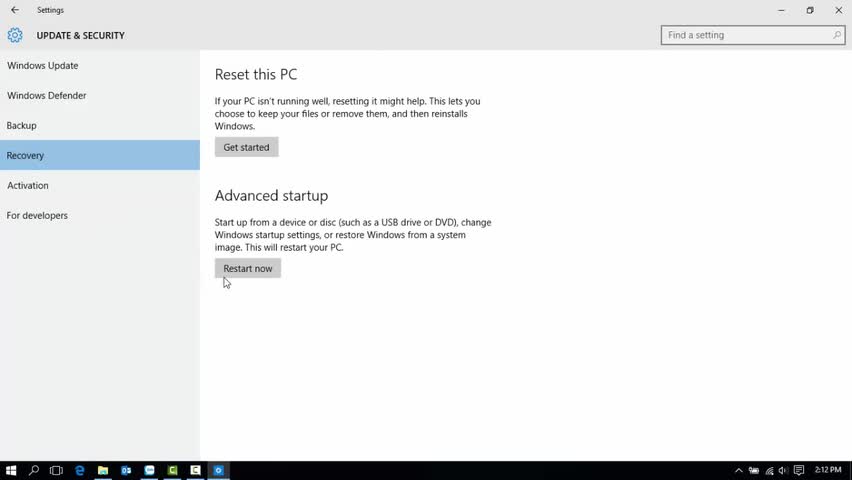The height and width of the screenshot is (480, 852).
Task: Launch Microsoft Edge from the taskbar
Action: [x=79, y=470]
